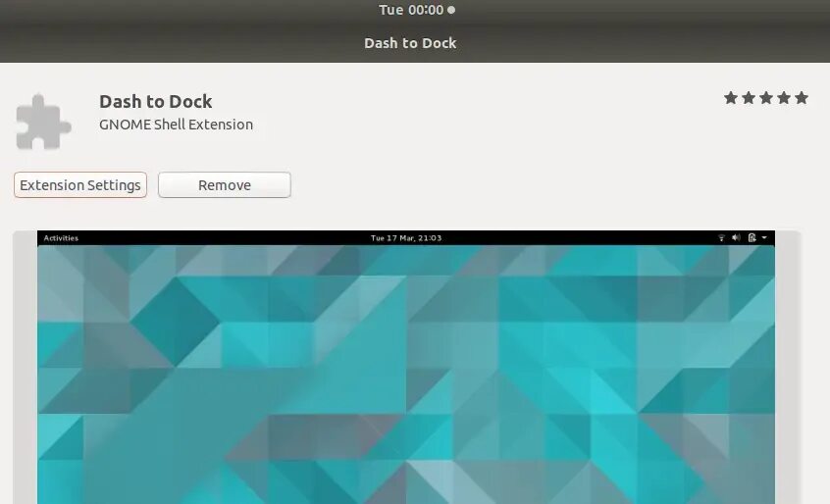Open Extension Settings for Dash to Dock
The height and width of the screenshot is (504, 830).
[x=80, y=185]
